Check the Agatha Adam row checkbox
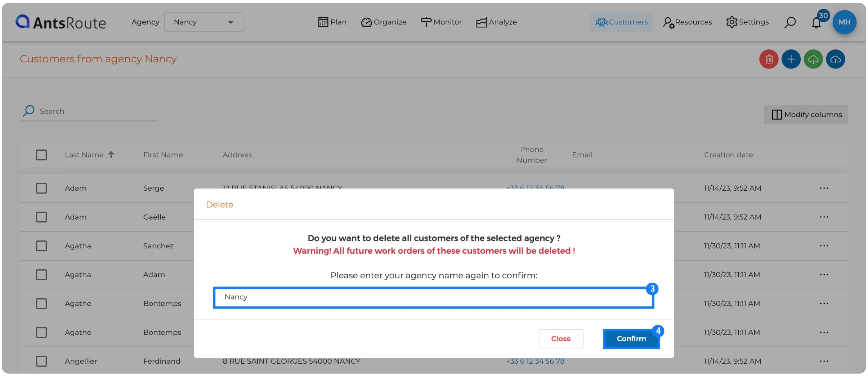868x376 pixels. point(41,275)
